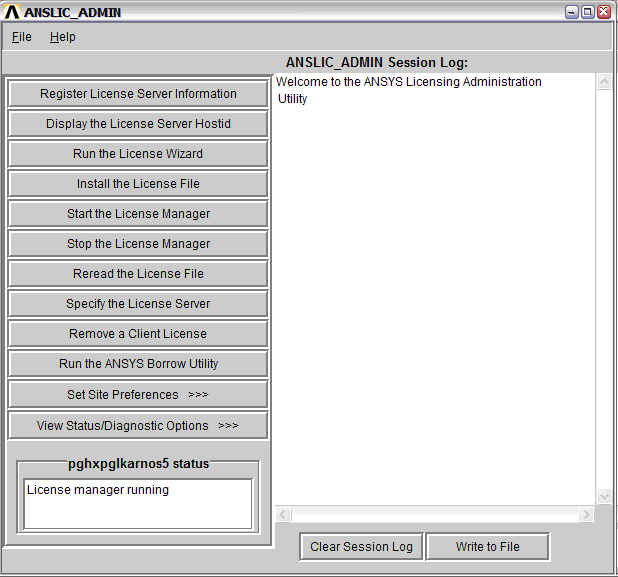This screenshot has width=618, height=577.
Task: Click session log scroll right arrow
Action: tap(586, 514)
